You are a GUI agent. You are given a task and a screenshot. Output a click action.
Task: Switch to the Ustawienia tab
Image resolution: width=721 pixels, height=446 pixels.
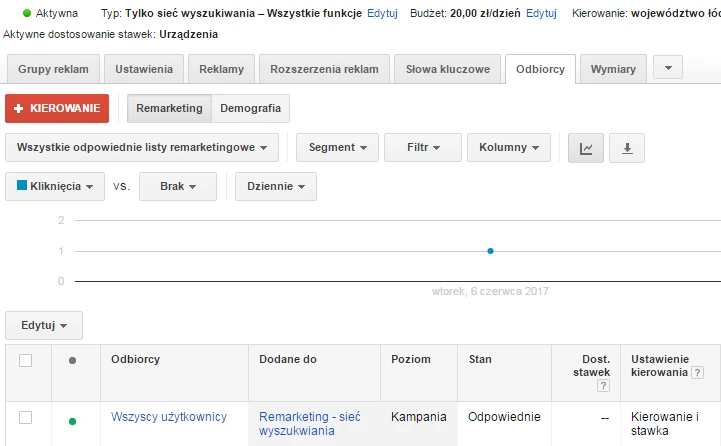(x=144, y=69)
